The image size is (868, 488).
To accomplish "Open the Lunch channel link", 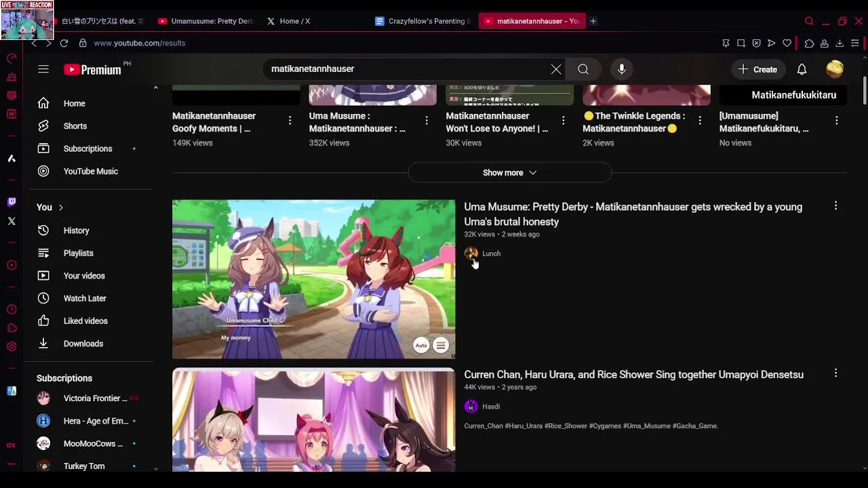I will click(x=491, y=253).
